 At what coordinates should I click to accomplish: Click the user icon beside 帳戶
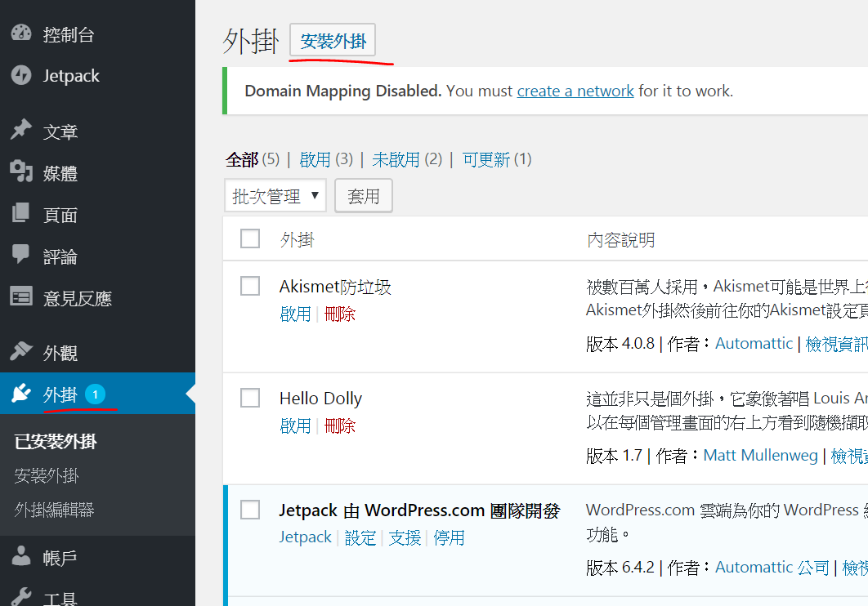(21, 556)
